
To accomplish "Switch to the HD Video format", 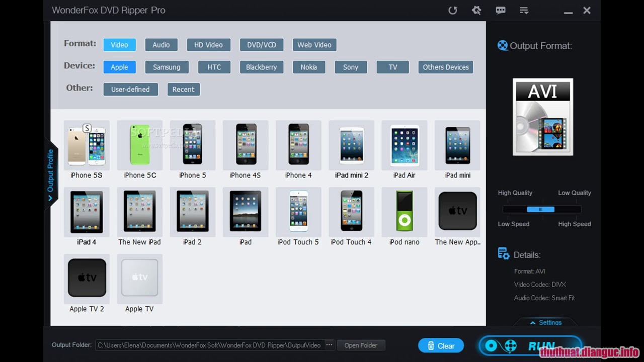I will point(208,45).
